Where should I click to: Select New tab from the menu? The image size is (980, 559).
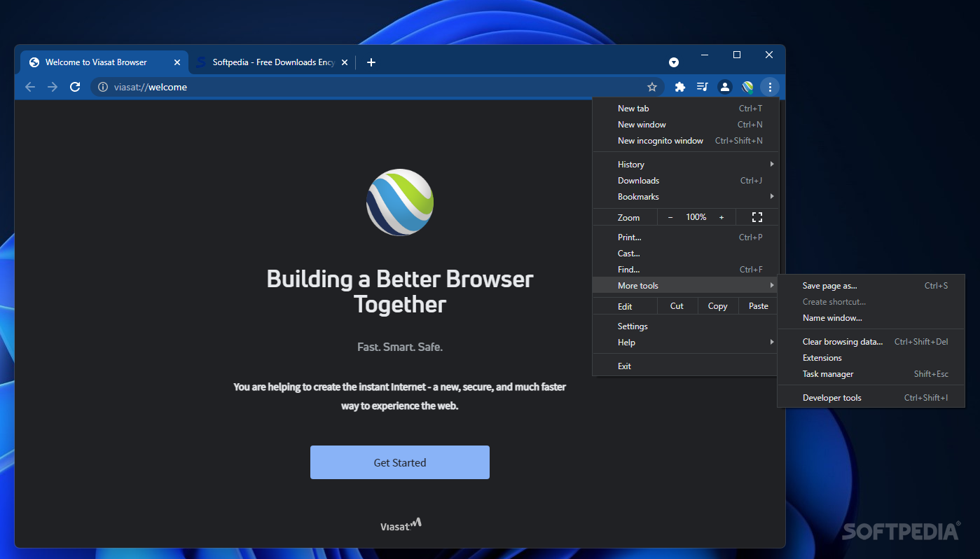pos(686,109)
